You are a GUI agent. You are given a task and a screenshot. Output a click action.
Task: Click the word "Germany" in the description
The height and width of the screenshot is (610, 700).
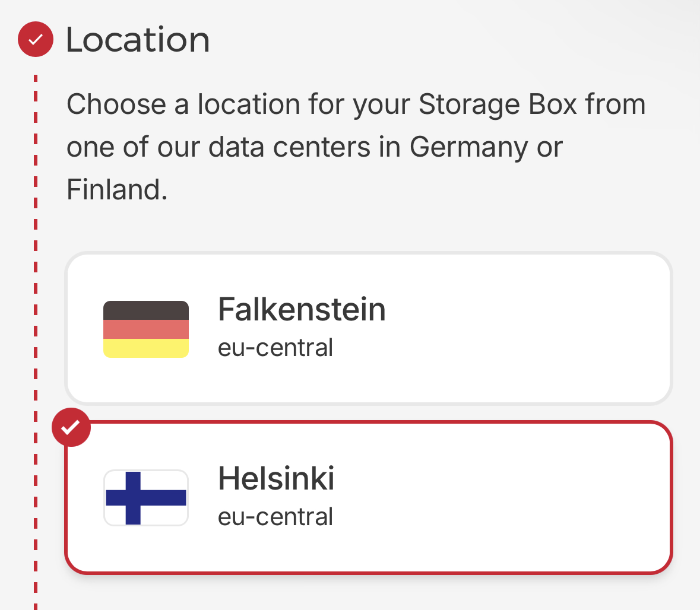468,147
